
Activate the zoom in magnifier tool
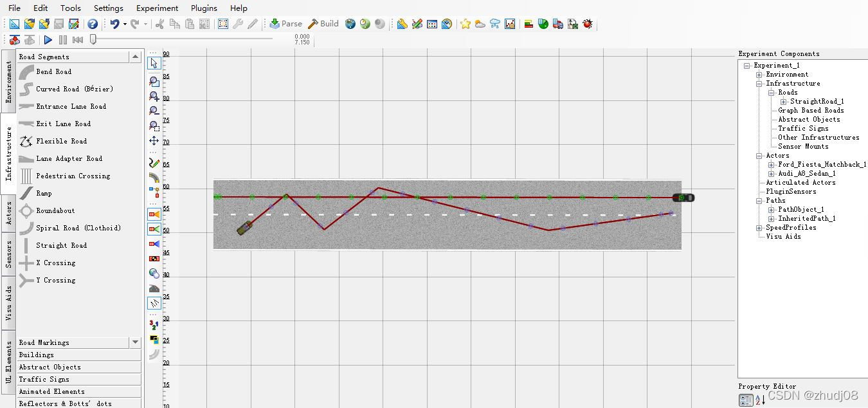pos(154,97)
